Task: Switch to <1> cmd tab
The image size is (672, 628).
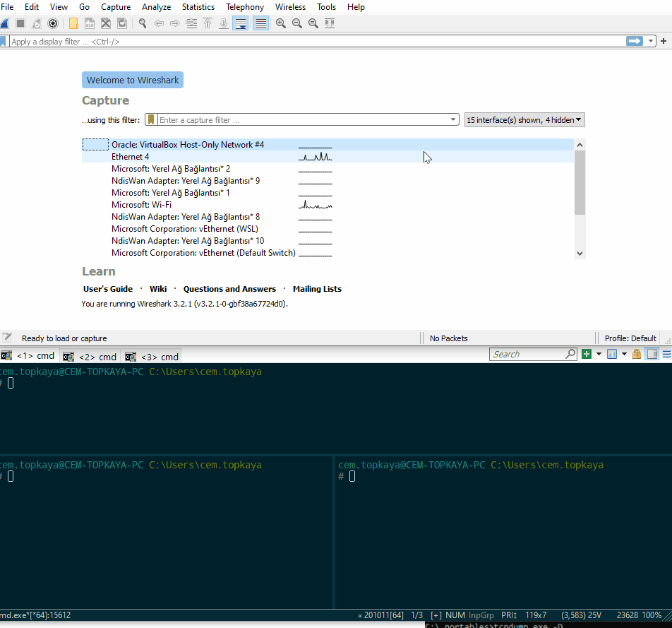Action: [x=29, y=356]
